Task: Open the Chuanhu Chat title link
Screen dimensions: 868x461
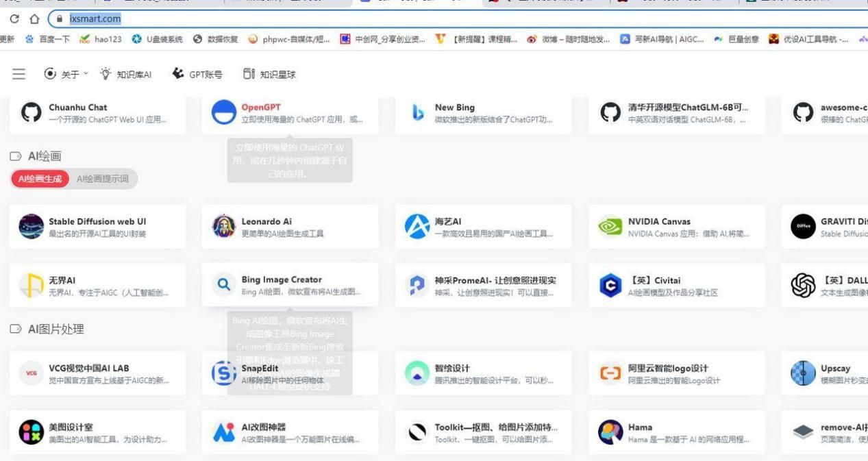Action: 78,108
